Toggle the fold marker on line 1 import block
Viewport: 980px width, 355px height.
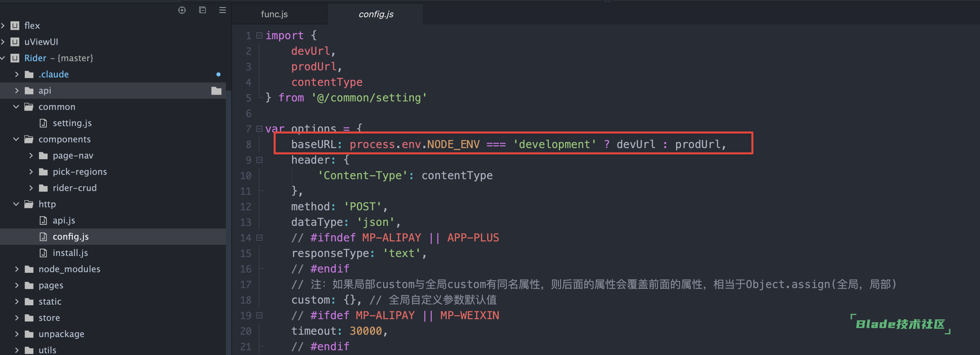point(259,35)
